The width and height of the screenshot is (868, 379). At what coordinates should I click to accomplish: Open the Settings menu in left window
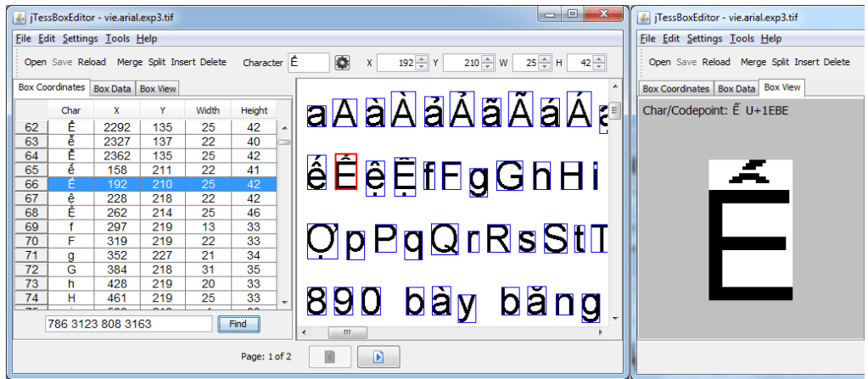pos(81,38)
